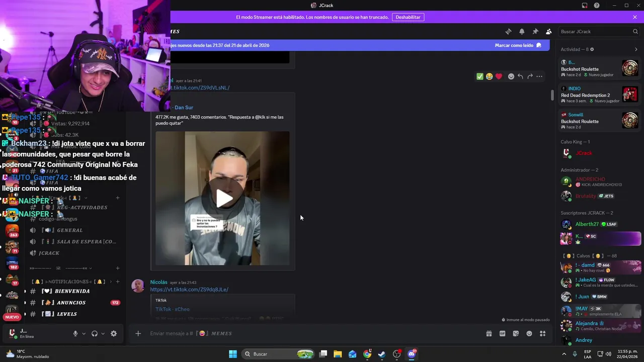Open the Red Dead Redemption 2 activity card

600,95
